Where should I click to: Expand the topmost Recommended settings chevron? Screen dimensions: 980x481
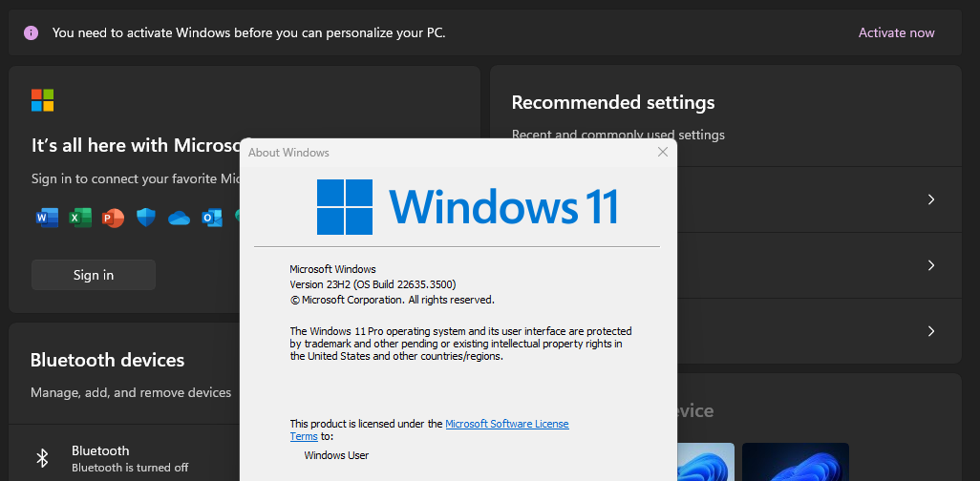[x=931, y=199]
